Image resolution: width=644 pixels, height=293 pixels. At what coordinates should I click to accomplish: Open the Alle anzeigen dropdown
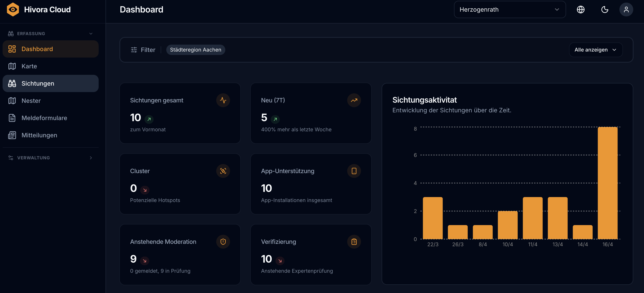point(596,50)
